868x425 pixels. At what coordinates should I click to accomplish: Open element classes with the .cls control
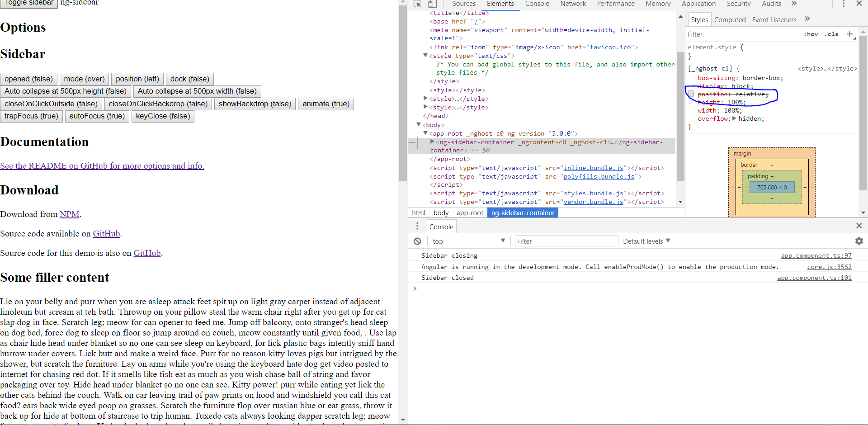click(x=831, y=34)
